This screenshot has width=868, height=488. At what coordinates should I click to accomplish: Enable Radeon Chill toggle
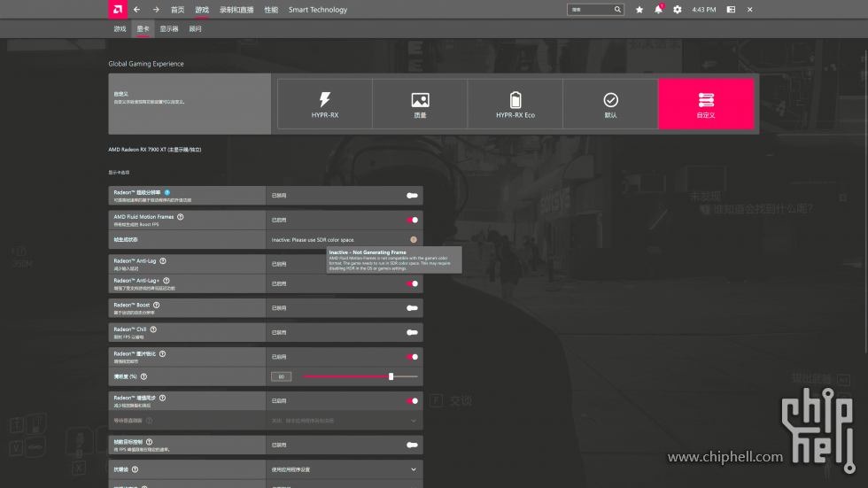pyautogui.click(x=412, y=332)
